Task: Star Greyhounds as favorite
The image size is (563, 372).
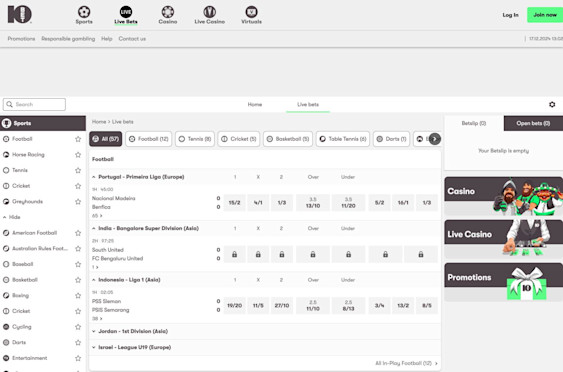Action: (78, 201)
